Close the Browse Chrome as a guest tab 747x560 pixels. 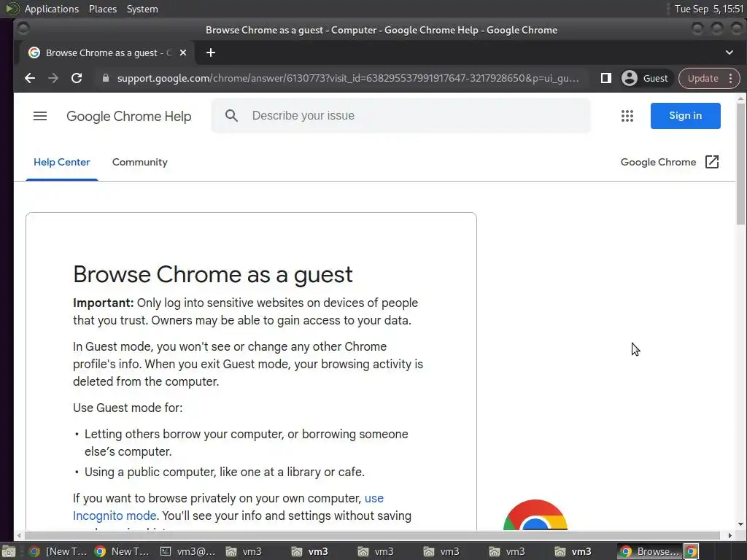tap(183, 52)
